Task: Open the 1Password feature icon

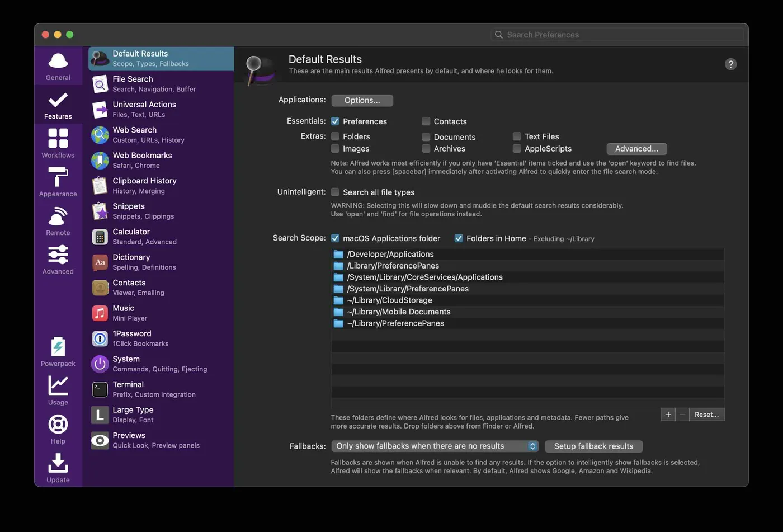Action: [x=99, y=338]
